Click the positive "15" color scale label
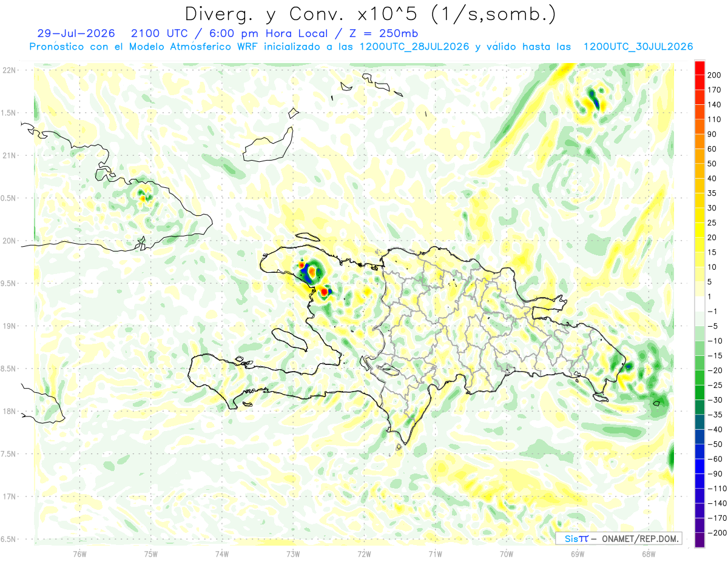 tap(712, 252)
